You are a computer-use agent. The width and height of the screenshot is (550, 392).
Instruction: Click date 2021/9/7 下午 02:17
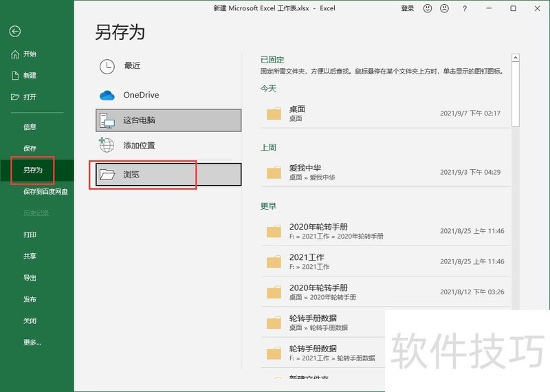pyautogui.click(x=470, y=113)
